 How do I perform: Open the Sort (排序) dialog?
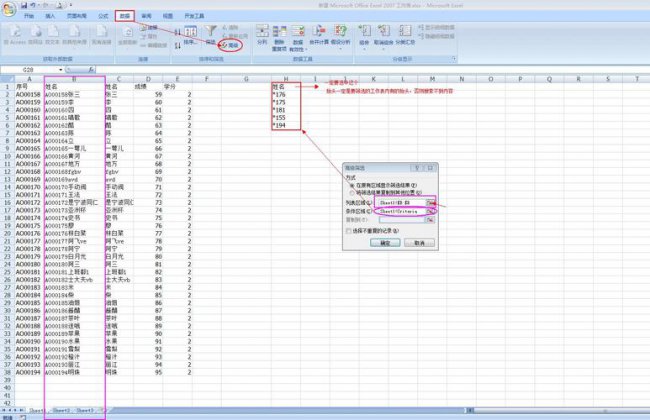pyautogui.click(x=190, y=35)
